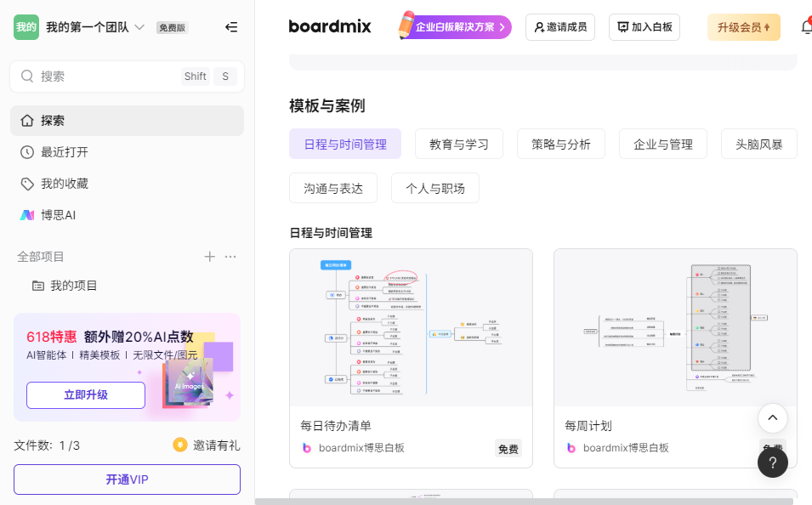Click 邀请成员 invite members button
812x505 pixels.
[x=560, y=27]
